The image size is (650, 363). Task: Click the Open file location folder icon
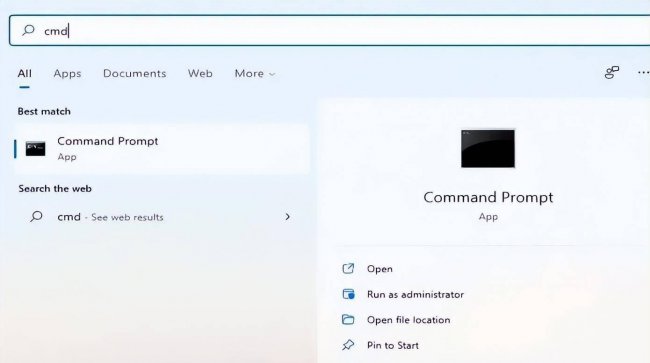pyautogui.click(x=348, y=319)
